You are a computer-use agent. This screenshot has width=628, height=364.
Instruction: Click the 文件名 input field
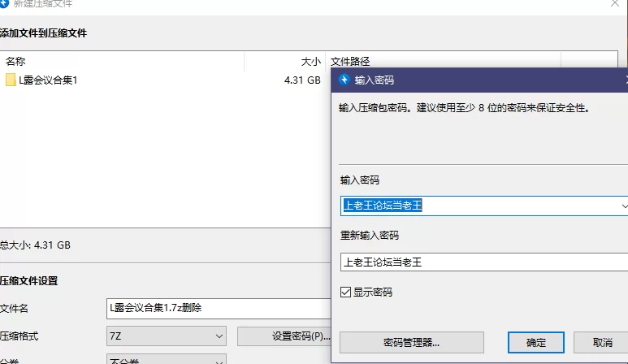tap(219, 308)
